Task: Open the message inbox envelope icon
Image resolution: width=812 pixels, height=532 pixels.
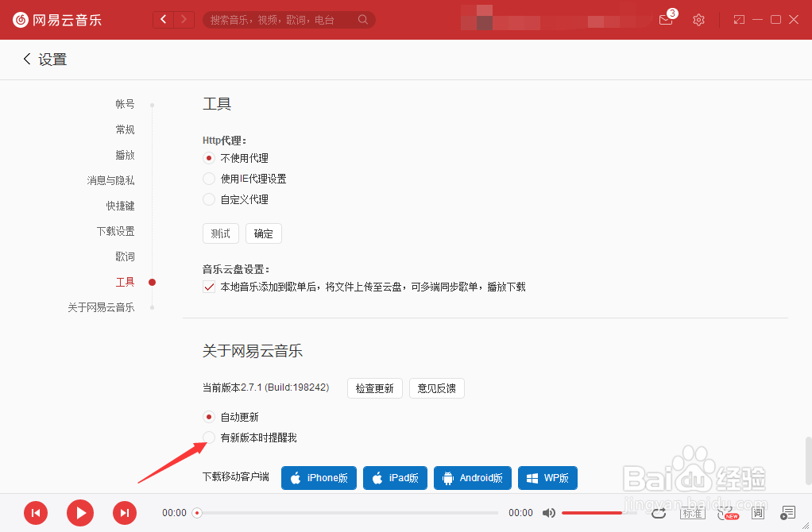Action: [x=666, y=20]
